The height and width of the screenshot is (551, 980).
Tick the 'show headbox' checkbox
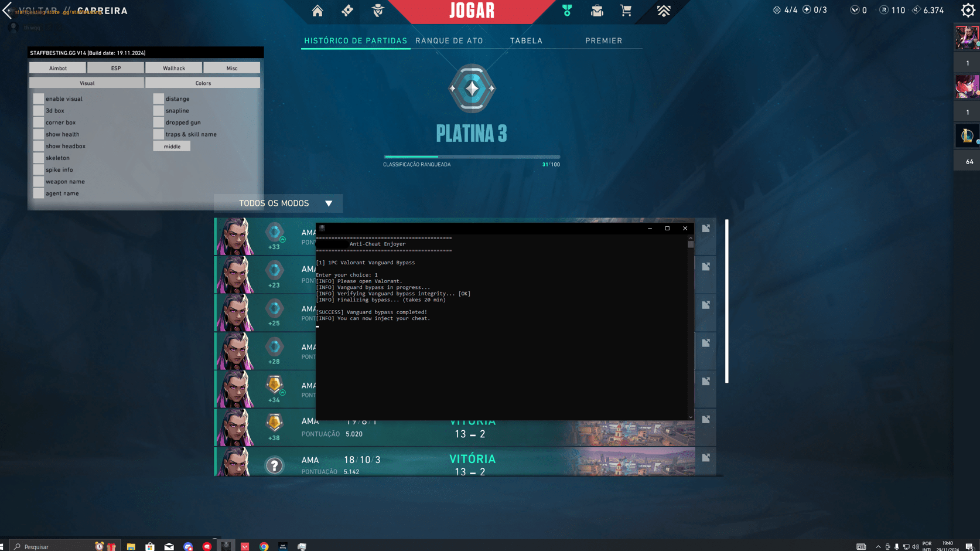(x=39, y=146)
